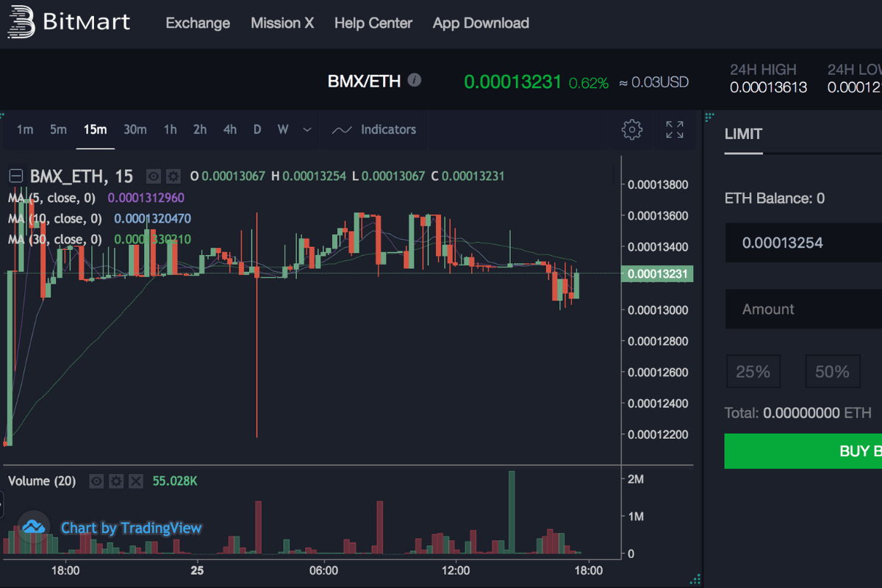Expand the more-intervals dropdown arrow
The width and height of the screenshot is (882, 588).
point(307,130)
